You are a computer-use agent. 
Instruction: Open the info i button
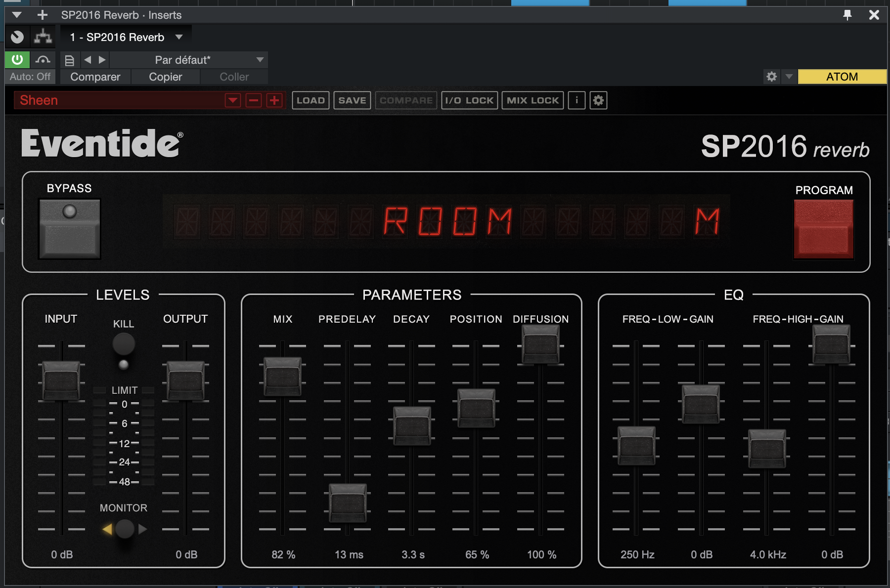(x=577, y=100)
